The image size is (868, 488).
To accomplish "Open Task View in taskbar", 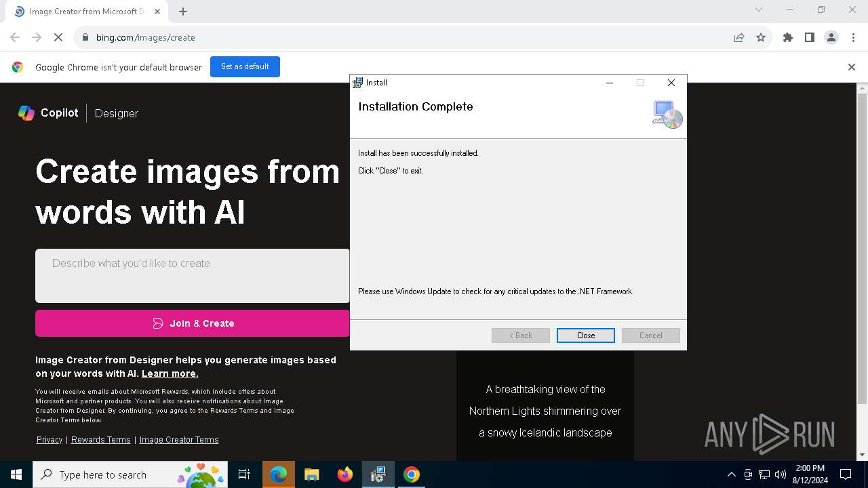I will coord(244,474).
